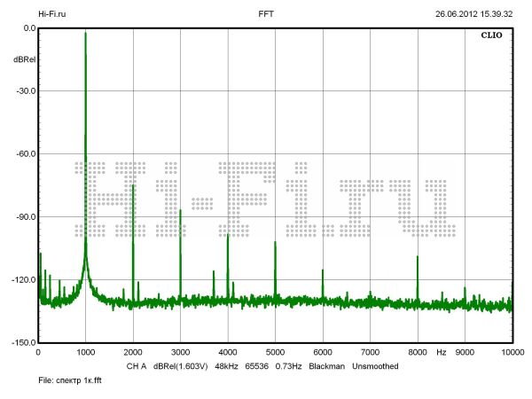Click the CH A channel label
This screenshot has height=399, width=532.
coord(135,365)
